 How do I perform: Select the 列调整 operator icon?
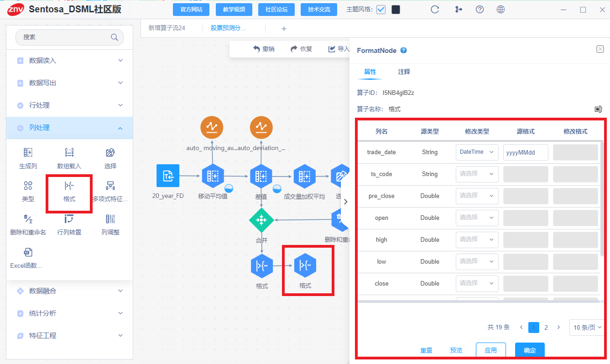tap(110, 218)
